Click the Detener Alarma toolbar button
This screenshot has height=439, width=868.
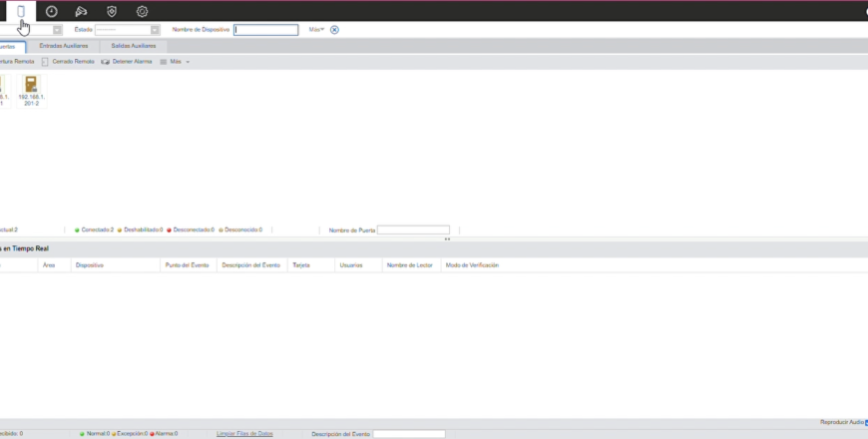[127, 62]
